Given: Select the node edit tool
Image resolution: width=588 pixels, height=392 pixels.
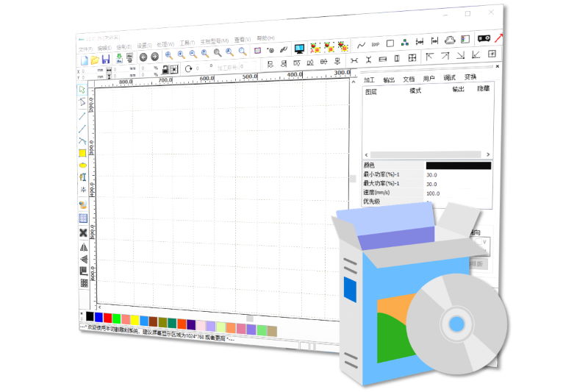Looking at the screenshot, I should click(x=82, y=101).
